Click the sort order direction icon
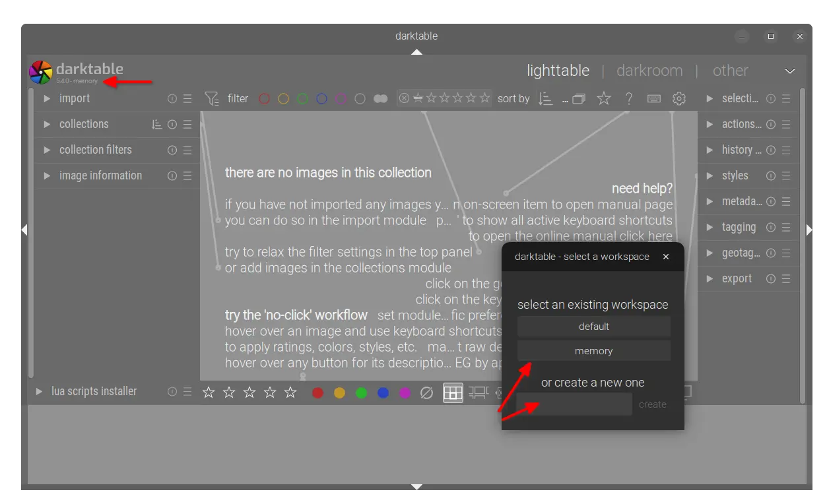The width and height of the screenshot is (827, 504). pos(545,99)
